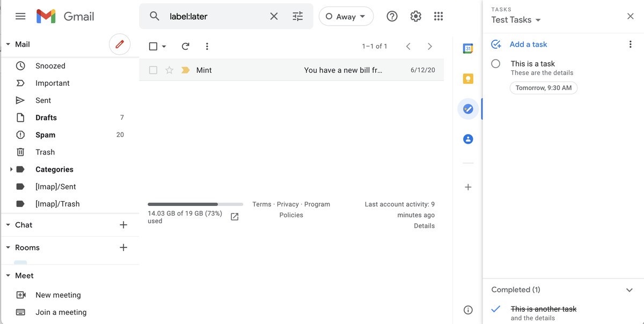644x324 pixels.
Task: Open the Google Calendar side panel icon
Action: (467, 49)
